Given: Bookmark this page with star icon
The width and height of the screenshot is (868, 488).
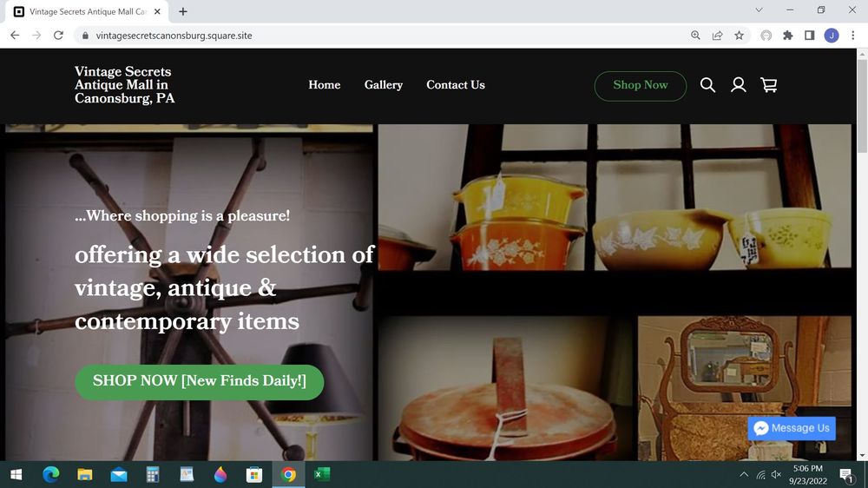Looking at the screenshot, I should tap(740, 36).
